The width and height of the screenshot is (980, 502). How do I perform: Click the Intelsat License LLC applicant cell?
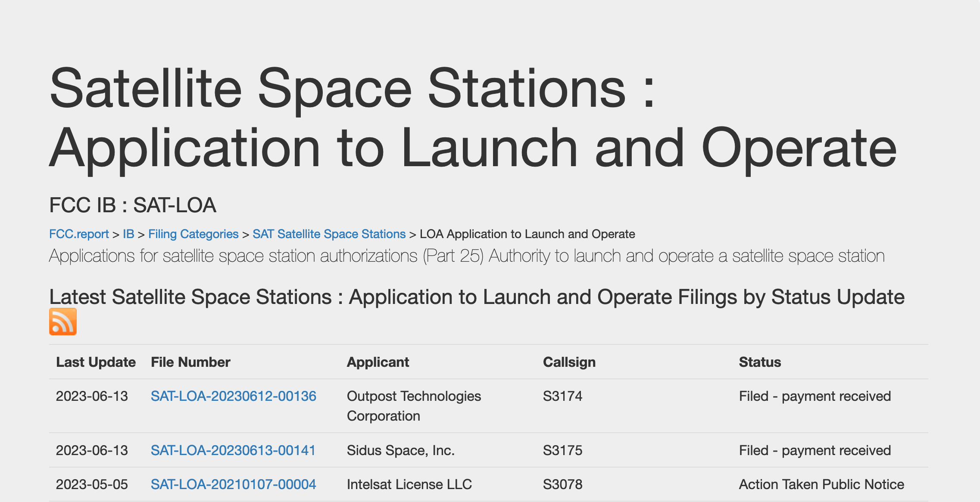409,484
